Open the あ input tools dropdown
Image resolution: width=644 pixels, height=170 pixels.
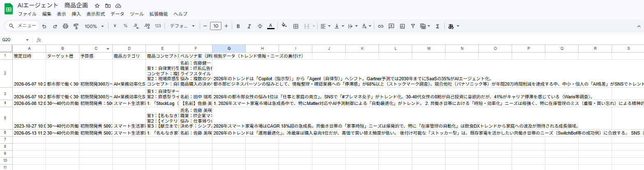453,26
